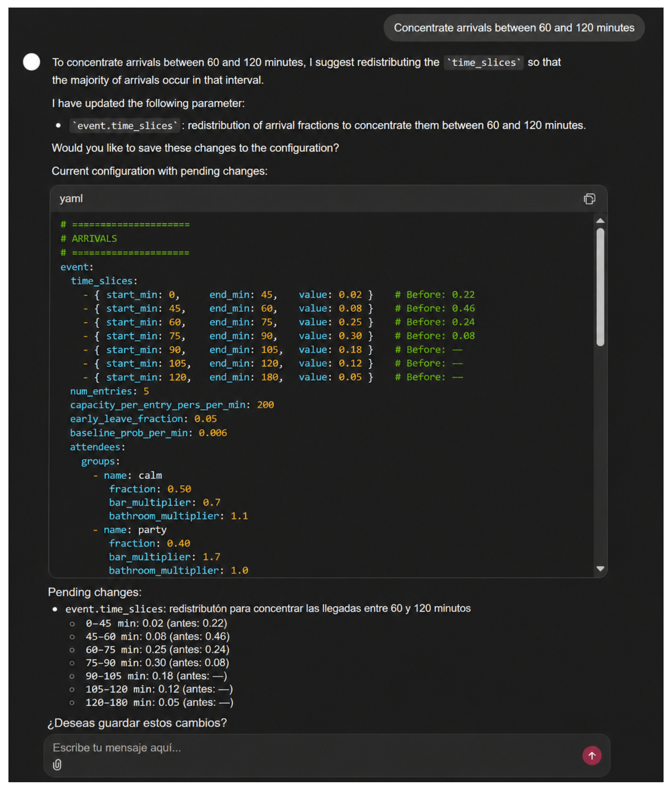Click the 'fraction: 0.50' line
The image size is (672, 788).
point(150,489)
